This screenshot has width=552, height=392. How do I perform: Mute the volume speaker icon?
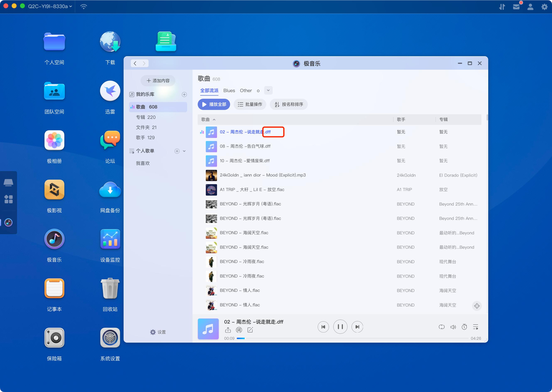453,327
